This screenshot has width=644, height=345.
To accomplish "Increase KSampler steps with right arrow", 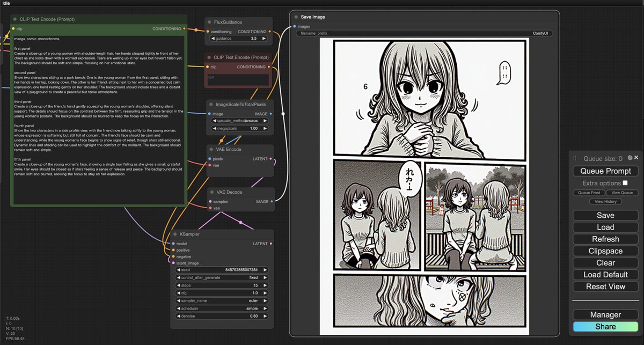I will point(265,285).
